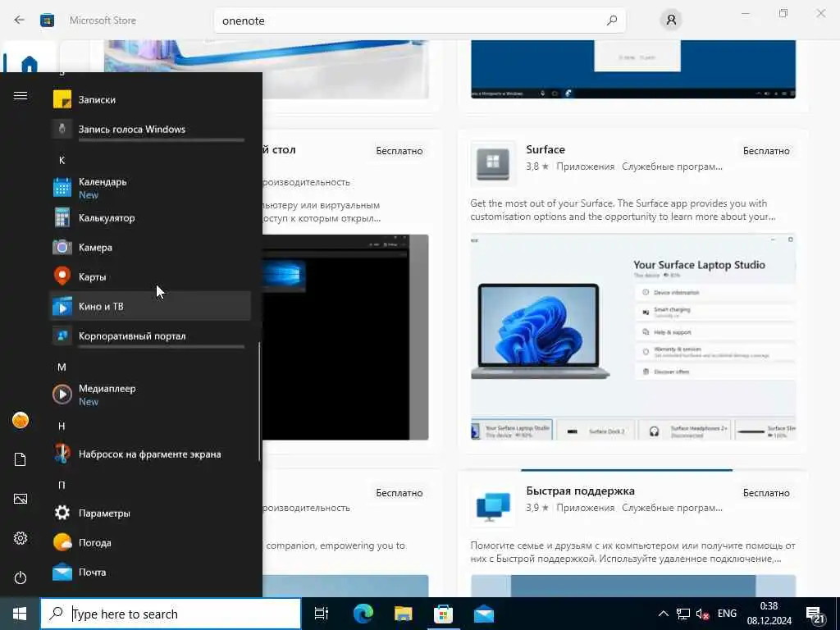
Task: Launch the Погода weather app
Action: (x=150, y=543)
